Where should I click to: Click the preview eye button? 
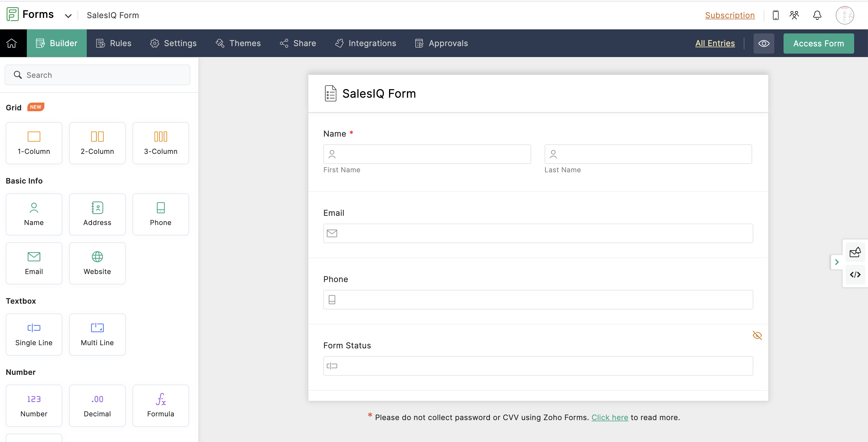tap(764, 44)
